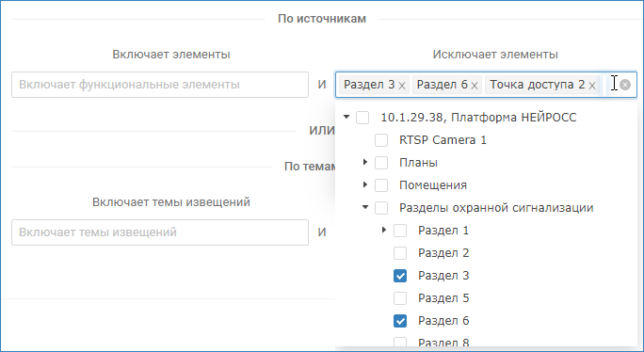Screen dimensions: 644x352
Task: Check the RTSP Camera 1 checkbox
Action: click(381, 140)
